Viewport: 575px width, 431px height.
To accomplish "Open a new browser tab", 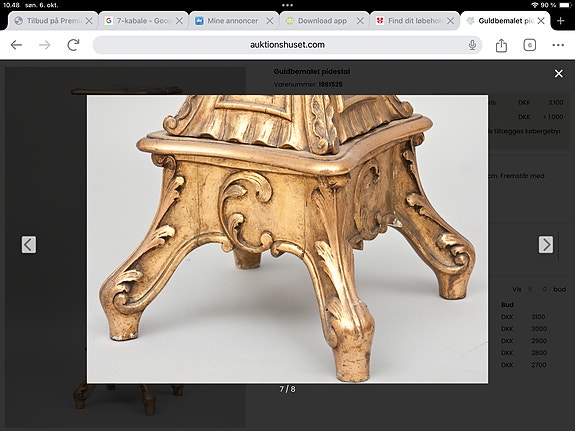I will pos(560,21).
